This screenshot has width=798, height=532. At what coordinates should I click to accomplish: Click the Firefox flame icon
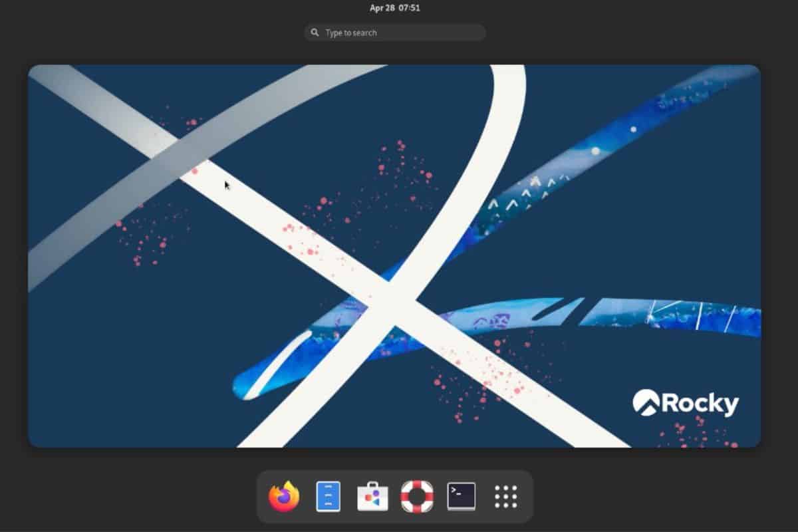click(x=283, y=495)
